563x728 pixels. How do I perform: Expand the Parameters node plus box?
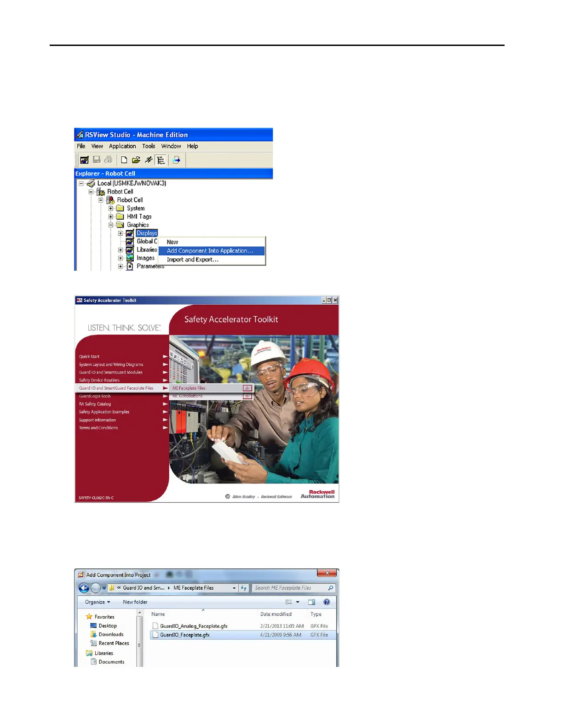(121, 267)
